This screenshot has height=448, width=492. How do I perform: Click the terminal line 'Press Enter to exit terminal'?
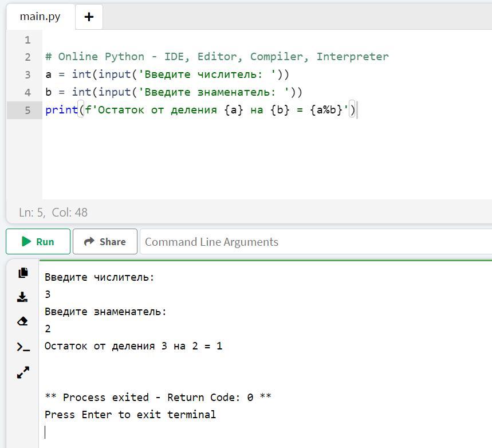(130, 414)
